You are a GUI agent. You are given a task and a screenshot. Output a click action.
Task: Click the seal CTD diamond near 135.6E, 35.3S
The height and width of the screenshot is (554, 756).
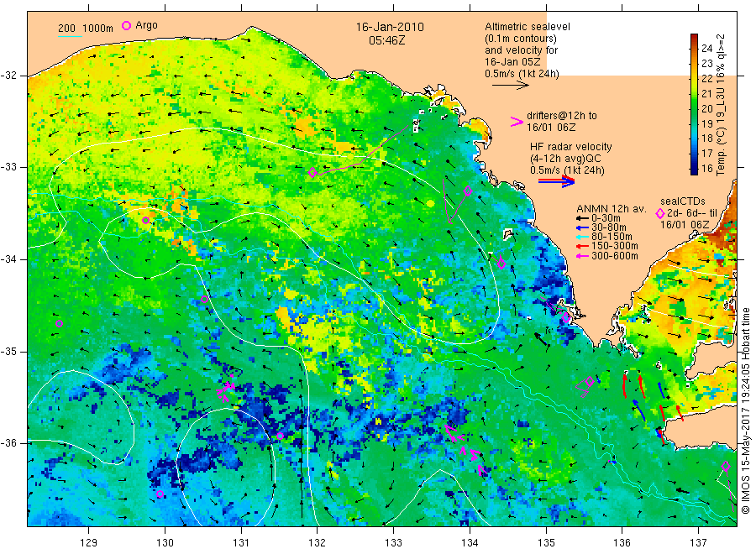(x=590, y=381)
